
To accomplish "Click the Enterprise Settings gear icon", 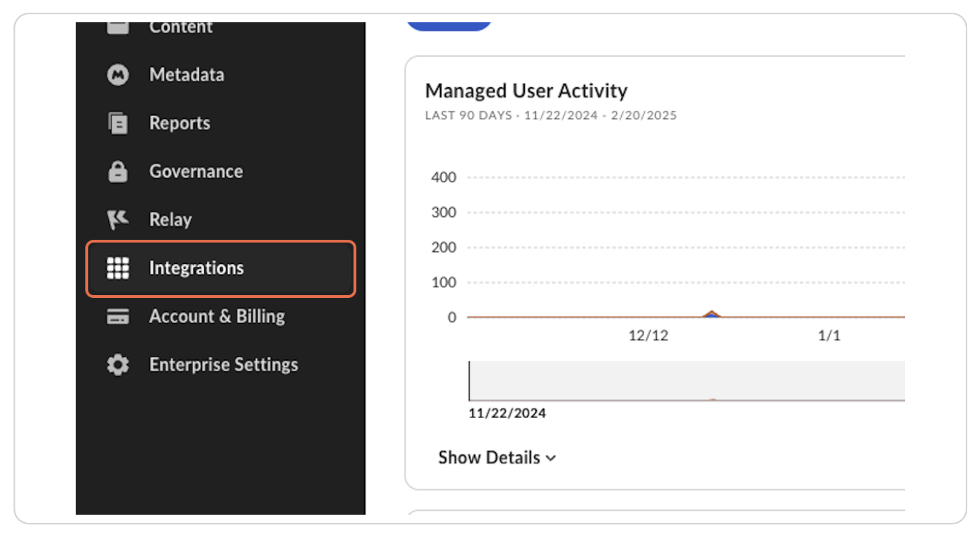I will (118, 365).
